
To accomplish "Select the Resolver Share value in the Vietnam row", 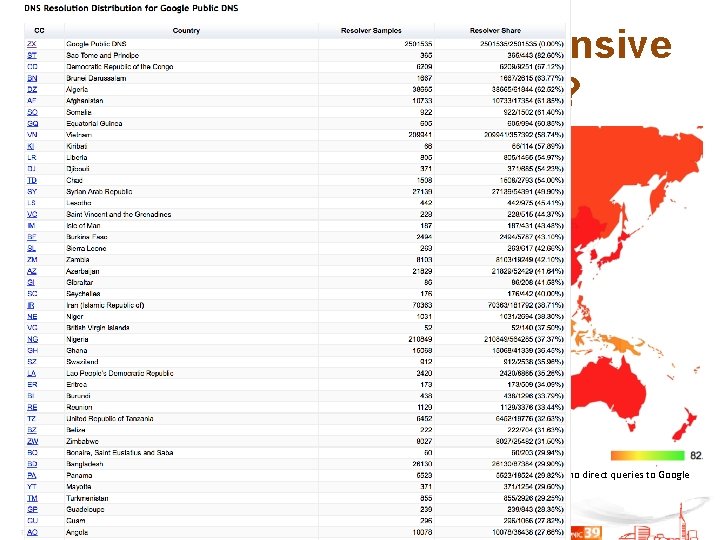I will click(523, 135).
